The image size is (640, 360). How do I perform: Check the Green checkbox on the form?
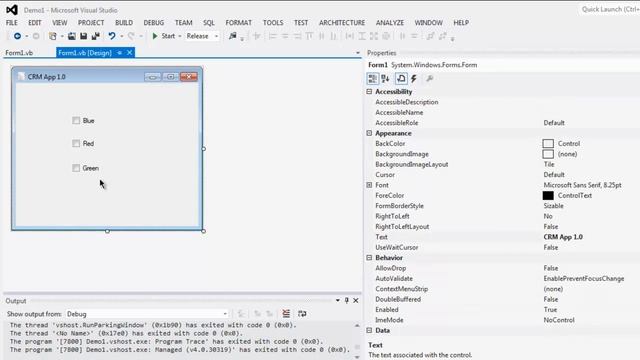coord(76,168)
